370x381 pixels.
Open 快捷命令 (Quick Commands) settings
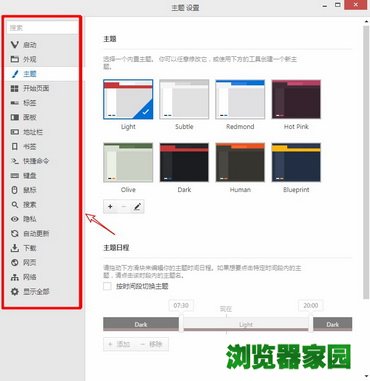[x=42, y=161]
